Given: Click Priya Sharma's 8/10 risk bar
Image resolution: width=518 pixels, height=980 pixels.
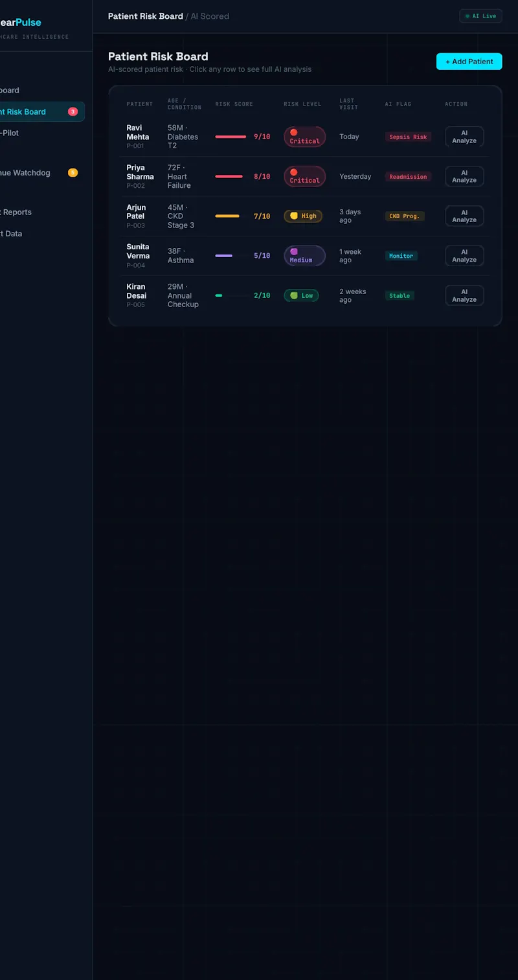Looking at the screenshot, I should [229, 176].
